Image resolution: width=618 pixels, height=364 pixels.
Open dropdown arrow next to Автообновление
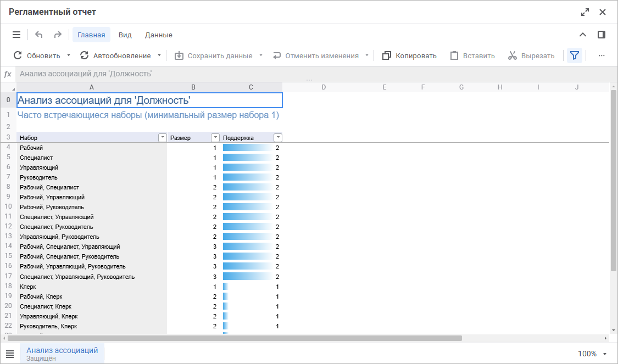pyautogui.click(x=159, y=55)
